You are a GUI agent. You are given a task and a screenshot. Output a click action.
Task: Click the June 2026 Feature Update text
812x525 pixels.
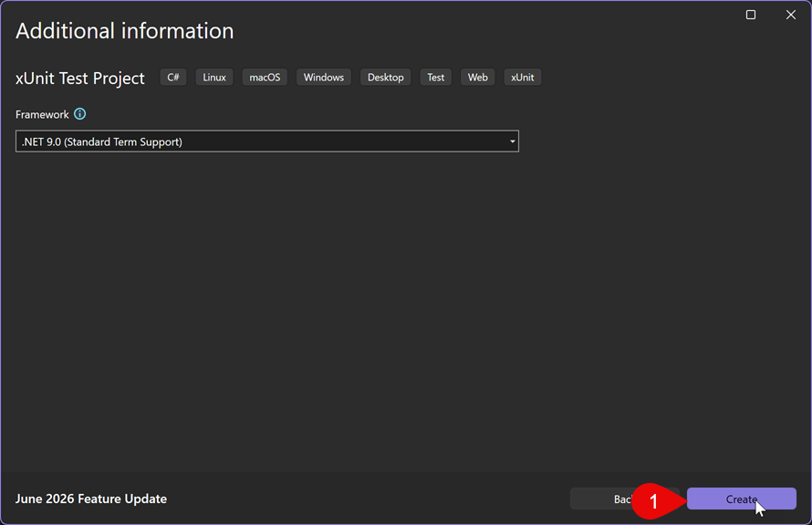(x=91, y=499)
